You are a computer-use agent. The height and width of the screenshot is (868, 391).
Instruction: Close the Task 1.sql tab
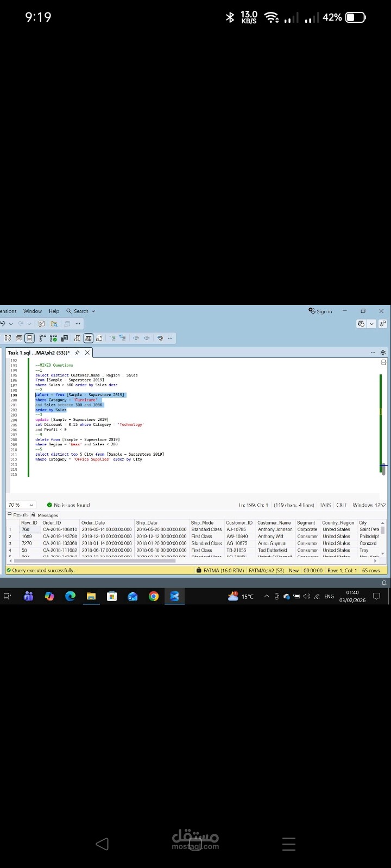87,353
